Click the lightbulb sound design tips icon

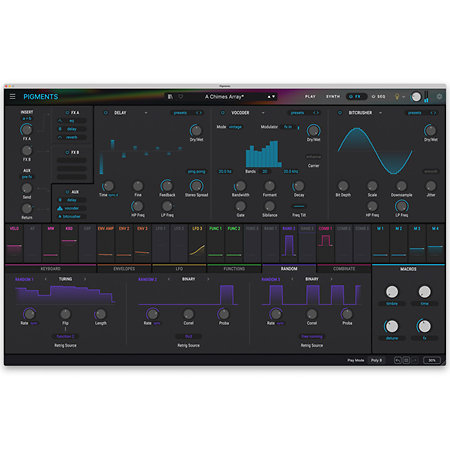pos(397,97)
